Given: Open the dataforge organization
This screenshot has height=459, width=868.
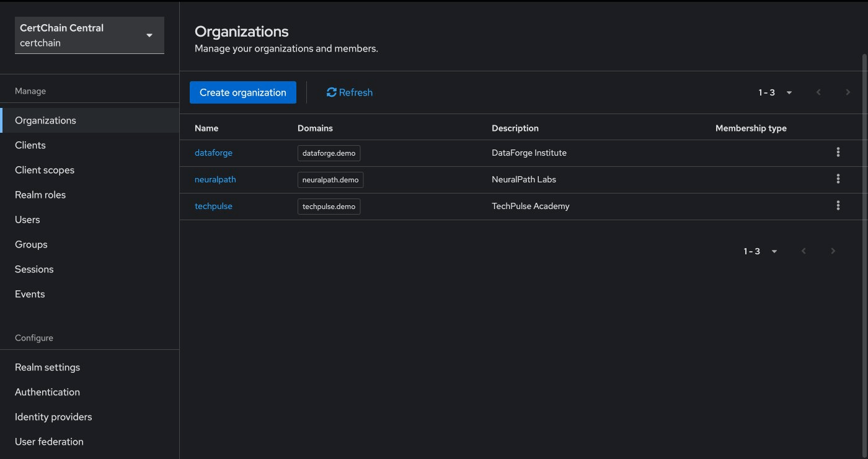Looking at the screenshot, I should pyautogui.click(x=213, y=152).
